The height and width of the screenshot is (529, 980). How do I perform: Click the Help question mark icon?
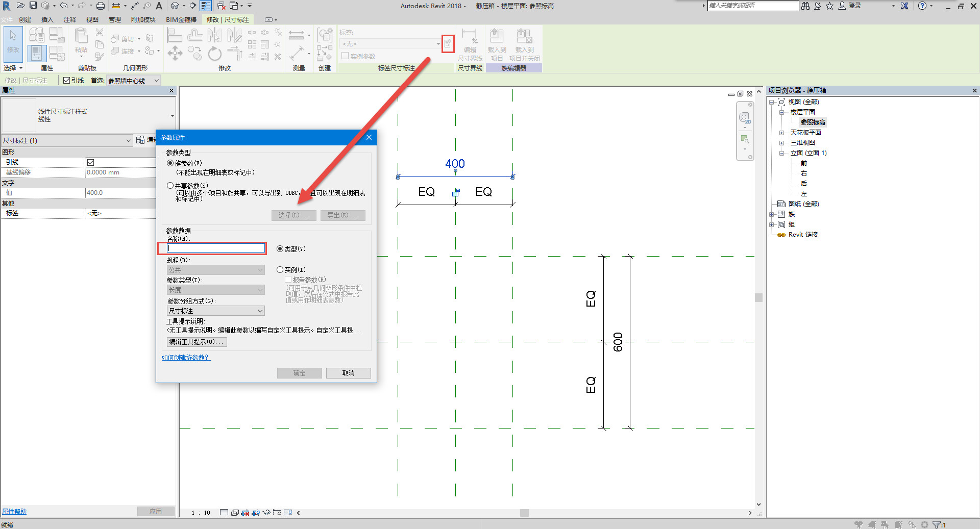tap(922, 6)
